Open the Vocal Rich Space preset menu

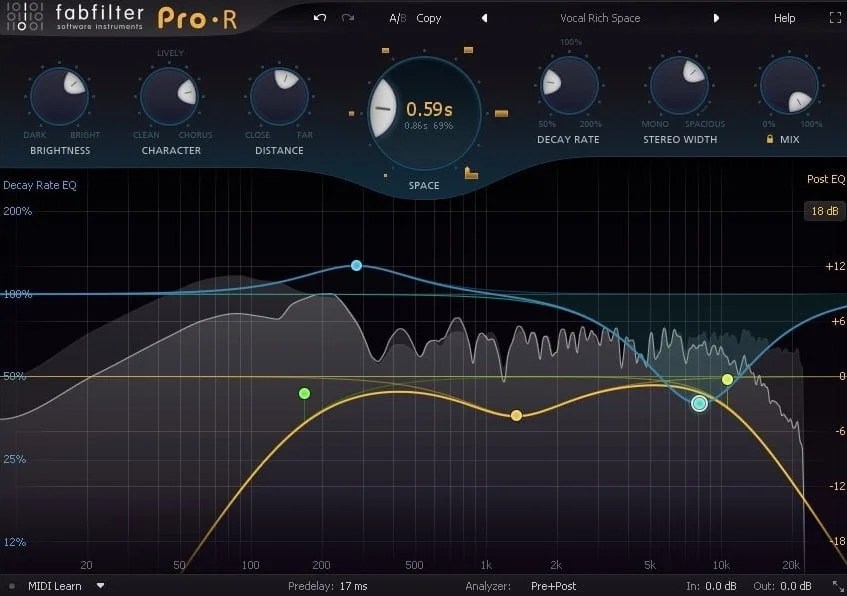point(600,17)
